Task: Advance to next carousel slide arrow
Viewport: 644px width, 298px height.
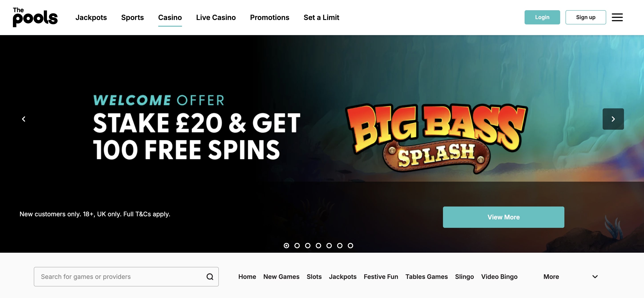Action: tap(613, 119)
